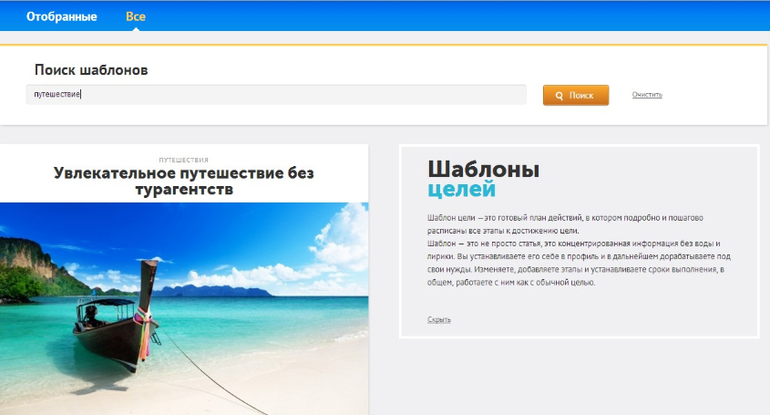Image resolution: width=770 pixels, height=415 pixels.
Task: Open the beach boat template image
Action: coord(184,308)
